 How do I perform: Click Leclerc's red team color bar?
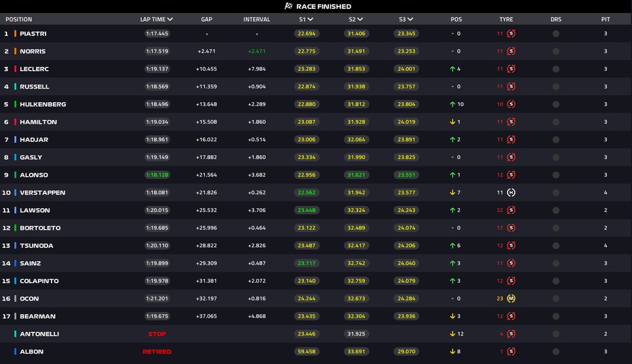[x=15, y=69]
